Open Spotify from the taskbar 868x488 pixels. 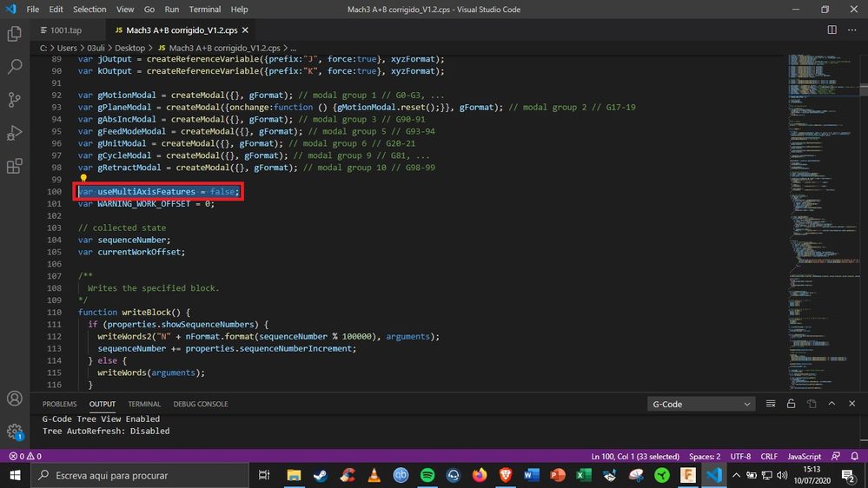click(427, 475)
